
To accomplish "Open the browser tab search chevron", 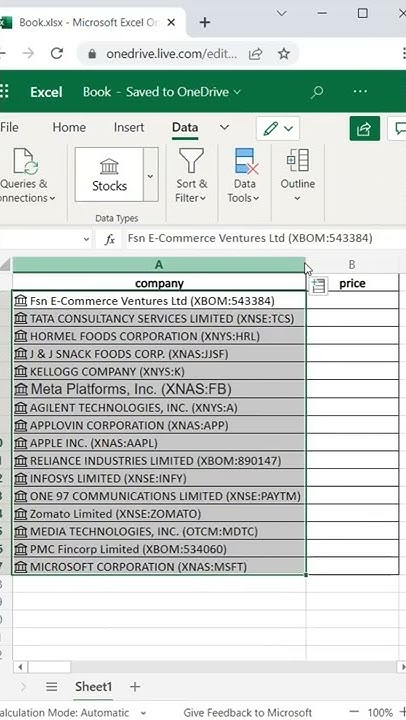I will [282, 13].
